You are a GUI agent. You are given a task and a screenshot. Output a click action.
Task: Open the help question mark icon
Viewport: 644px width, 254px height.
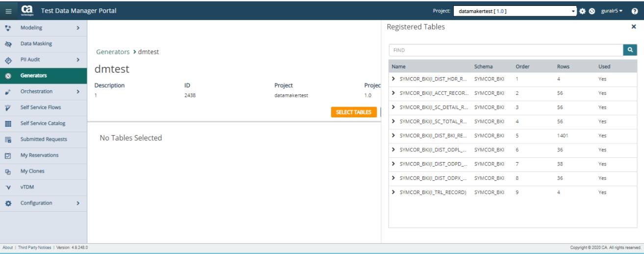click(635, 11)
